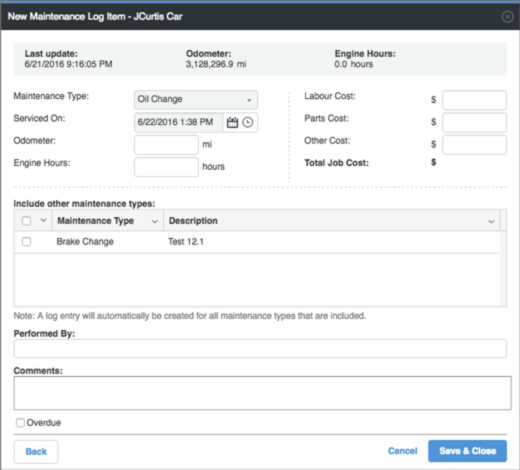Tick the select-all checkbox in table header

pos(26,221)
